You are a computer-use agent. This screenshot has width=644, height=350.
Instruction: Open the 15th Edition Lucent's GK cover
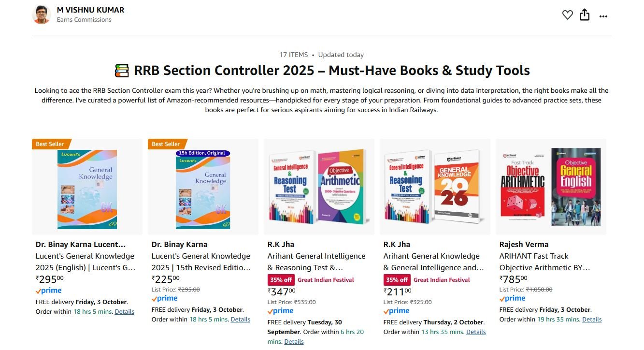coord(203,189)
